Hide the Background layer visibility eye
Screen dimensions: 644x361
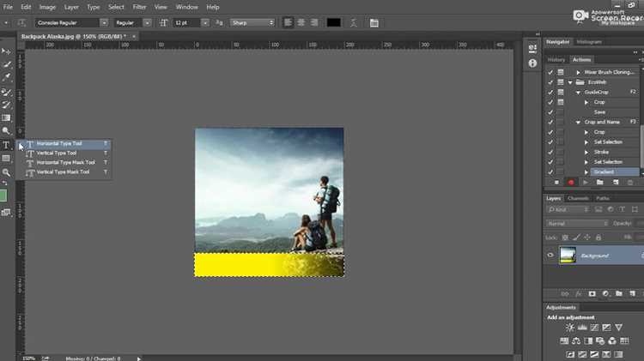pos(550,256)
